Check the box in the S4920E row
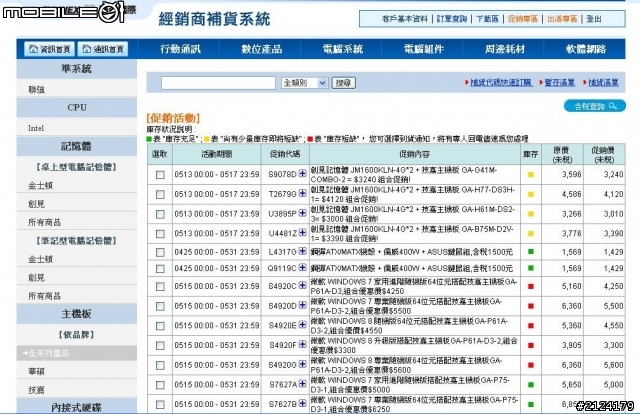 pos(160,326)
